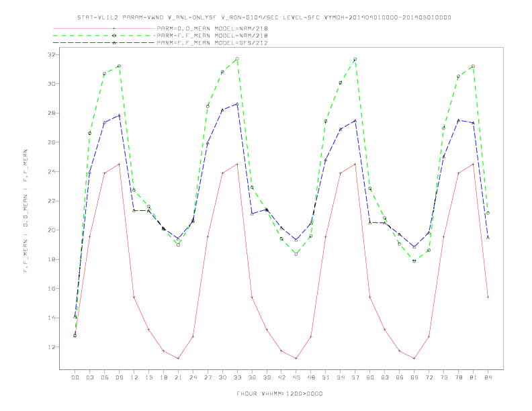The image size is (532, 411).
Task: Click the red plus marker at hour 21 minimum
Action: click(178, 359)
